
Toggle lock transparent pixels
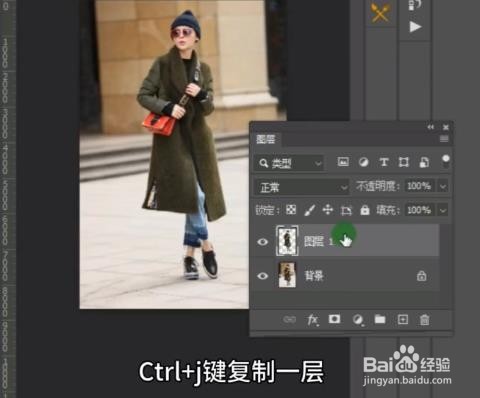point(291,210)
